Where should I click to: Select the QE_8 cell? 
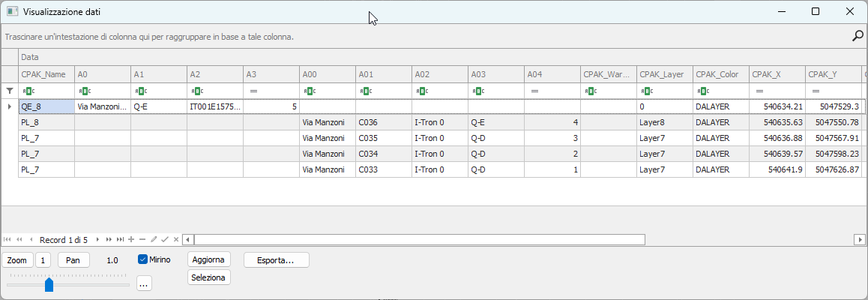(x=46, y=106)
